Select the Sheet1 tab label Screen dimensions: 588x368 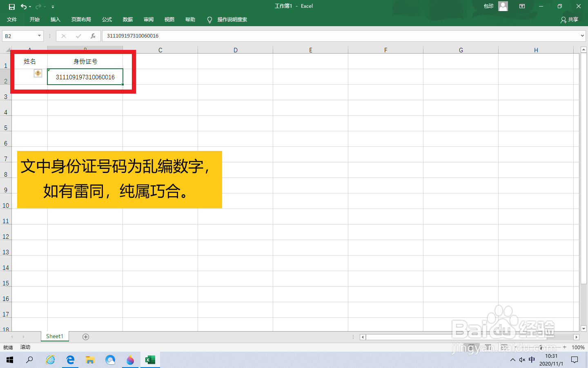pyautogui.click(x=54, y=336)
